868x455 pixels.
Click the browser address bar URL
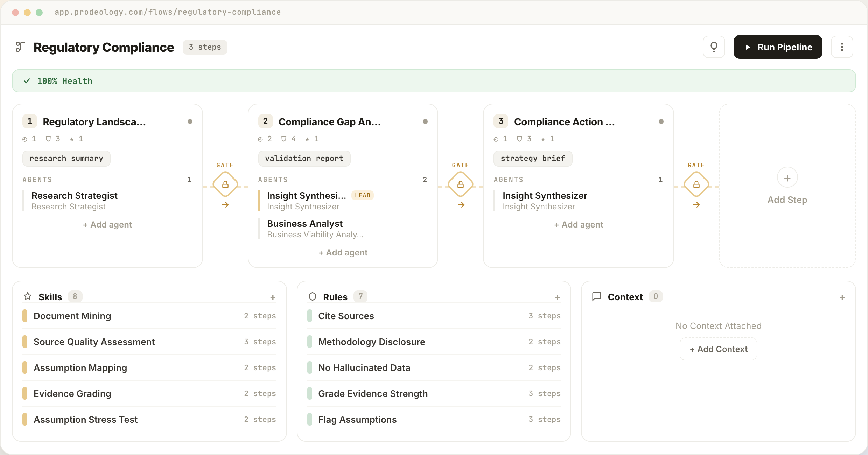click(168, 12)
